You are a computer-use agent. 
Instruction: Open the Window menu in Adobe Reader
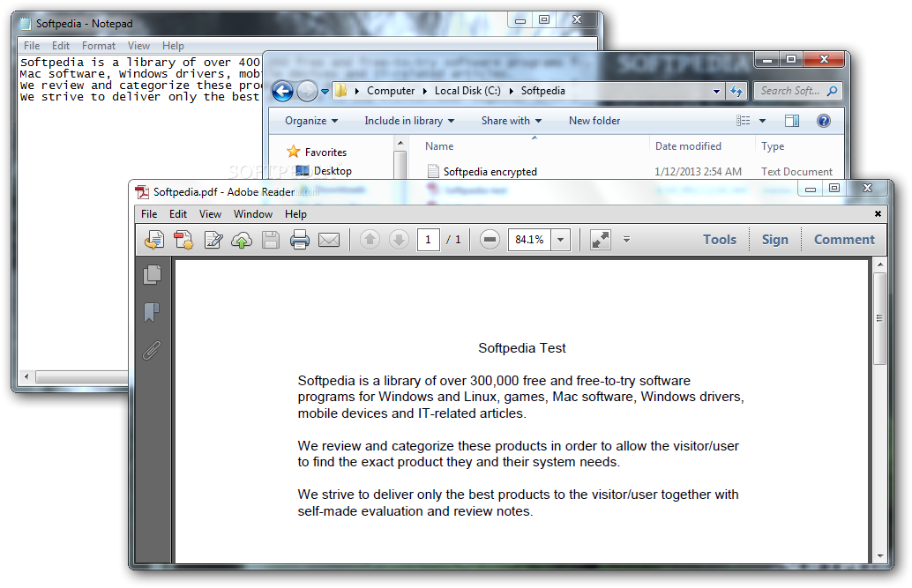pyautogui.click(x=253, y=214)
